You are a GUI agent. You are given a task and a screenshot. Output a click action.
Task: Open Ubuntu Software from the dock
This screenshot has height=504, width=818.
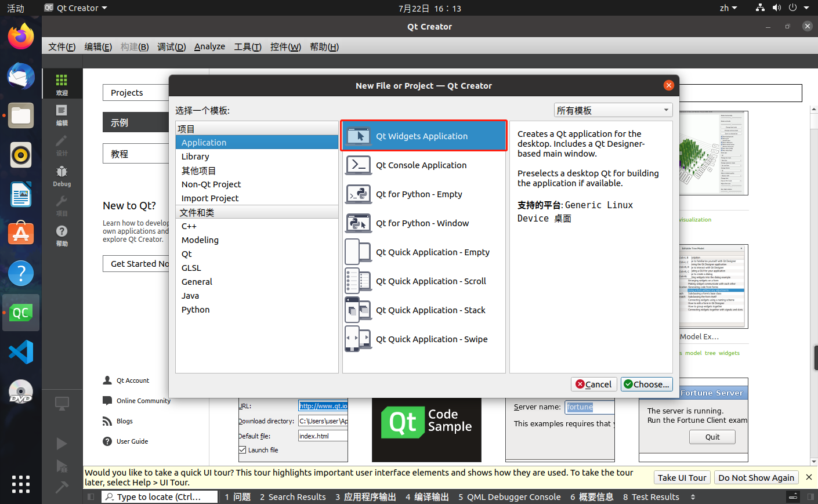pyautogui.click(x=21, y=234)
